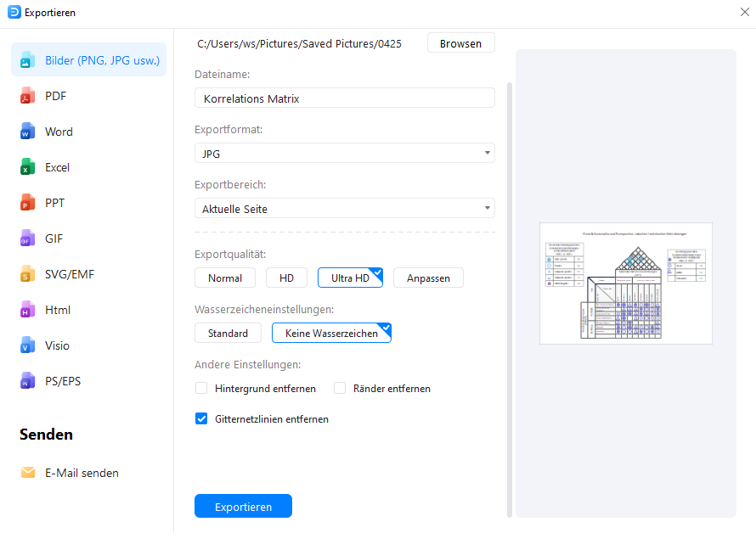The image size is (756, 533).
Task: Enable Hintergrund entfernen checkbox
Action: (201, 388)
